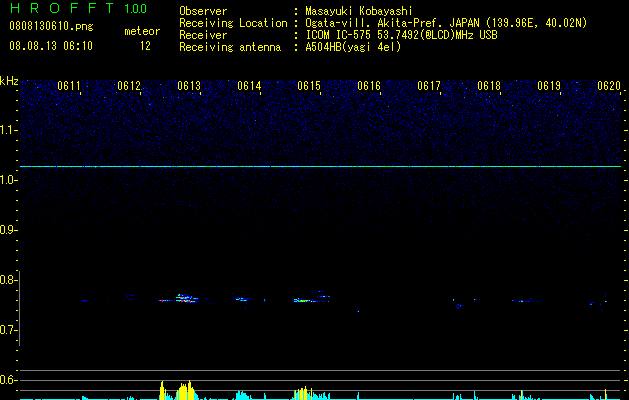
Task: Click the 0616 time marker
Action: pos(369,86)
